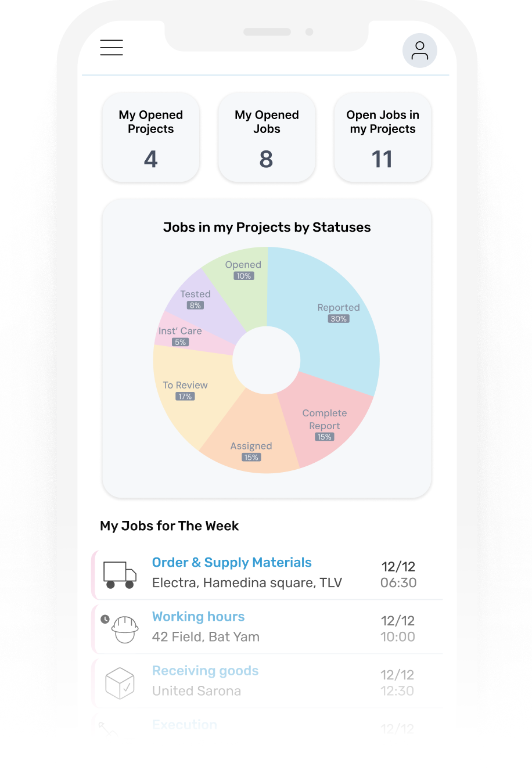Click the package box icon
Viewport: 532px width, 770px height.
(x=120, y=683)
